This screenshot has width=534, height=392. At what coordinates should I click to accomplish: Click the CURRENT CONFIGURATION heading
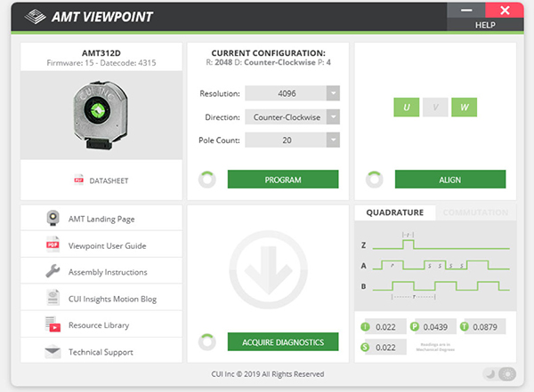[269, 53]
